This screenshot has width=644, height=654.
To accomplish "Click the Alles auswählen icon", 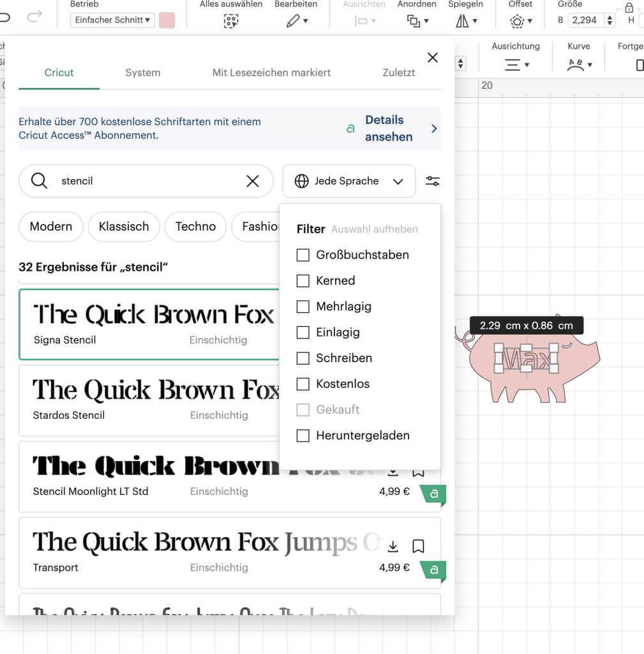I will pyautogui.click(x=230, y=21).
